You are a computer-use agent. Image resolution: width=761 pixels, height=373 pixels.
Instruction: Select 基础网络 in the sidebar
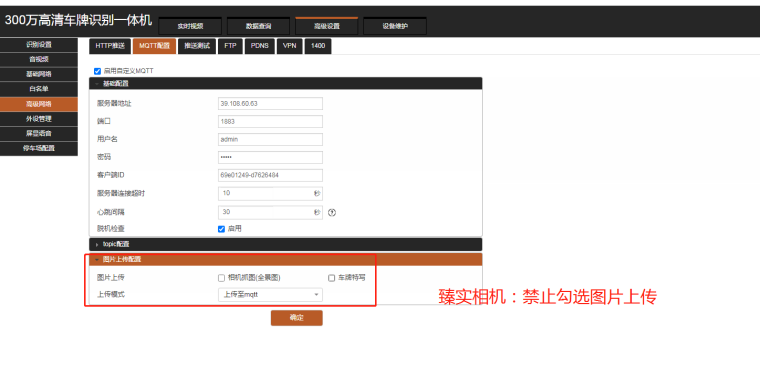click(x=39, y=74)
